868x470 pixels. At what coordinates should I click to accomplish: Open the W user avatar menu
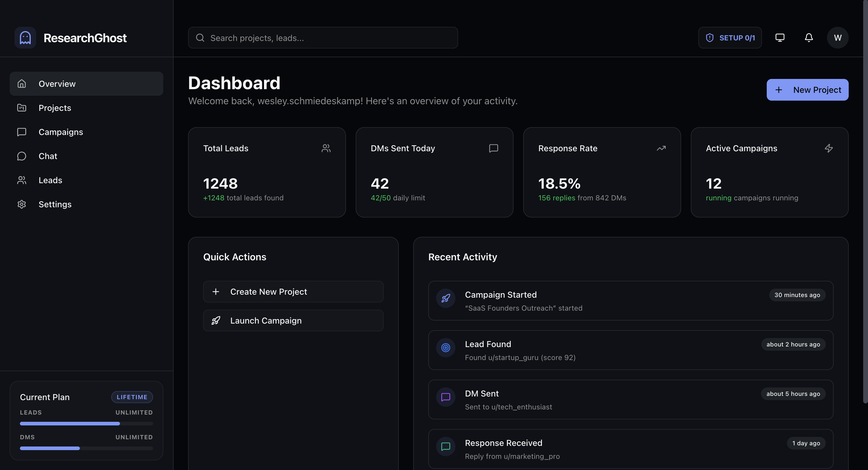coord(838,37)
